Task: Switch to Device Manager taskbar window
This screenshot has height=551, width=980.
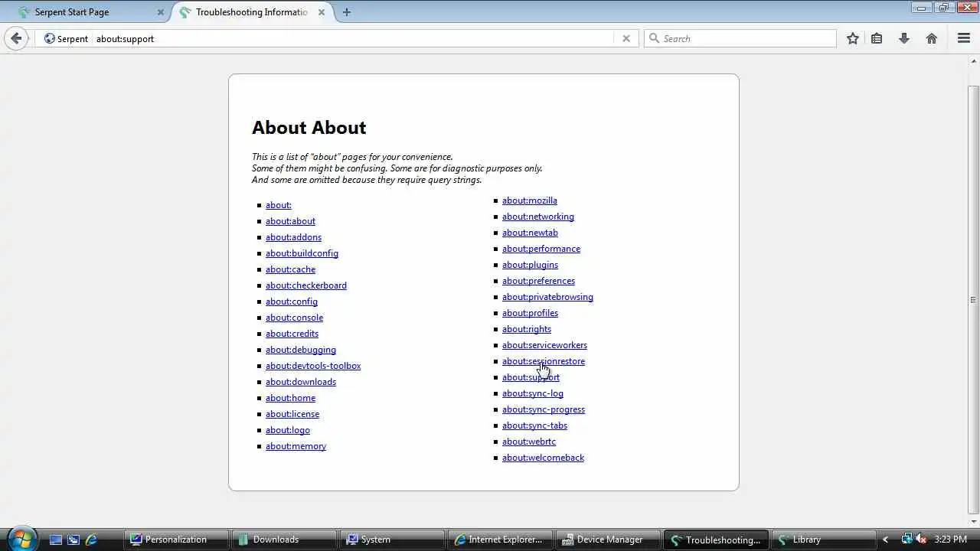Action: (x=609, y=540)
